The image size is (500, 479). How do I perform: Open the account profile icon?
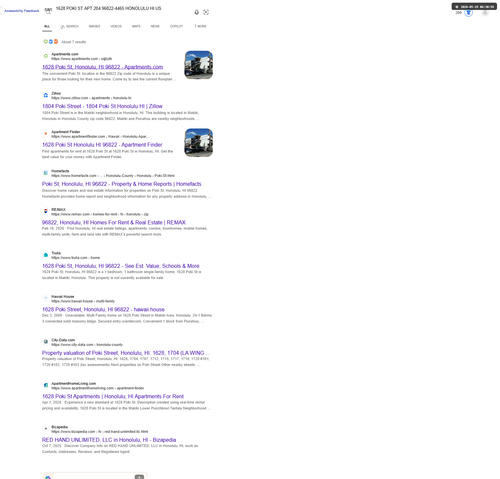point(485,13)
